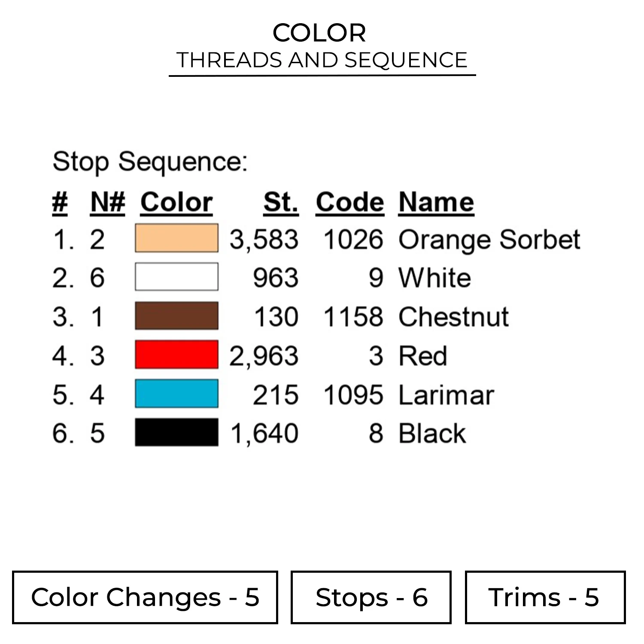Screen dimensions: 644x644
Task: Select the White color swatch
Action: [x=176, y=277]
